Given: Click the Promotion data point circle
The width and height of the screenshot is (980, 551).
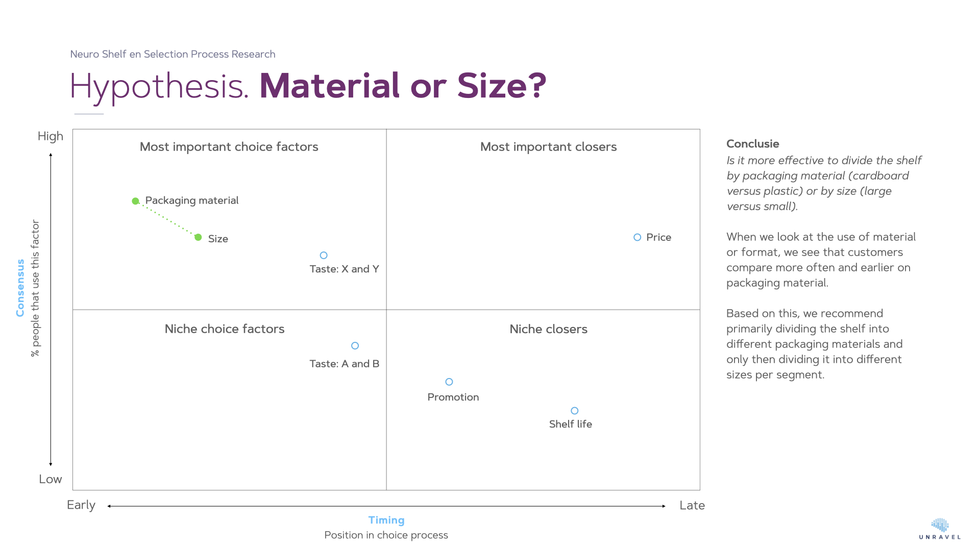Looking at the screenshot, I should [449, 382].
